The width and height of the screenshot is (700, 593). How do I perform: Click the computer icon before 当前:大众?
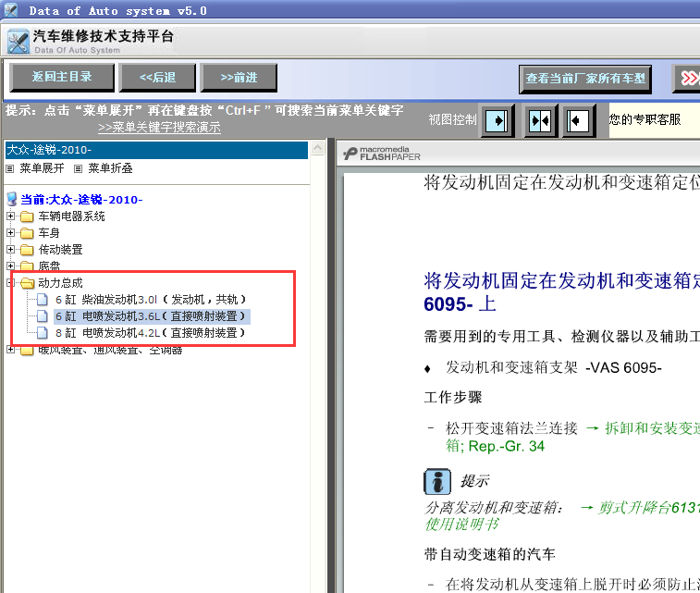[12, 199]
